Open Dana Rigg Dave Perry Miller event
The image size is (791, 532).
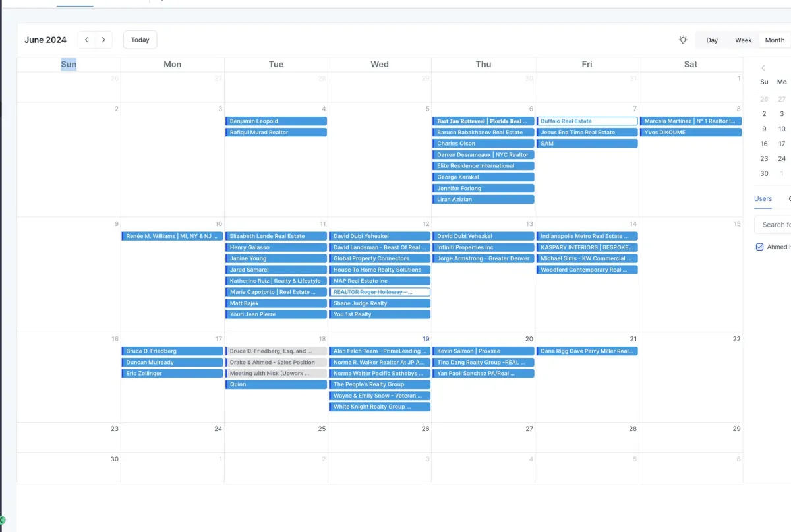[587, 351]
